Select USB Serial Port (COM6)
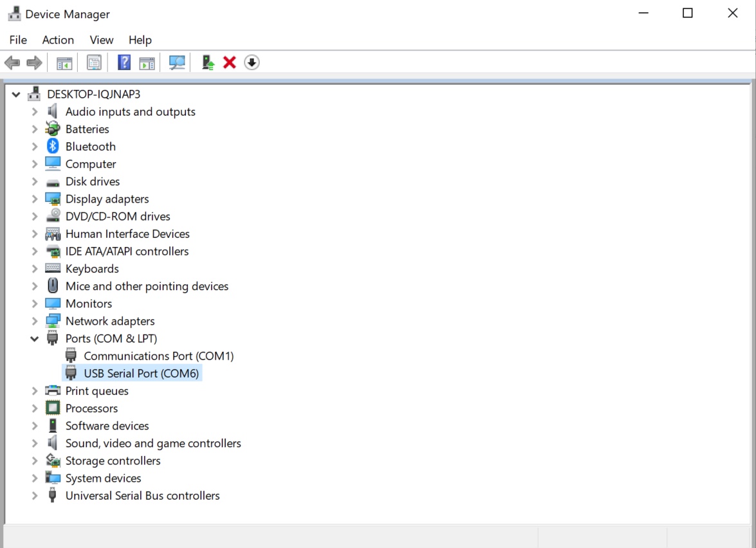This screenshot has height=548, width=756. coord(140,373)
